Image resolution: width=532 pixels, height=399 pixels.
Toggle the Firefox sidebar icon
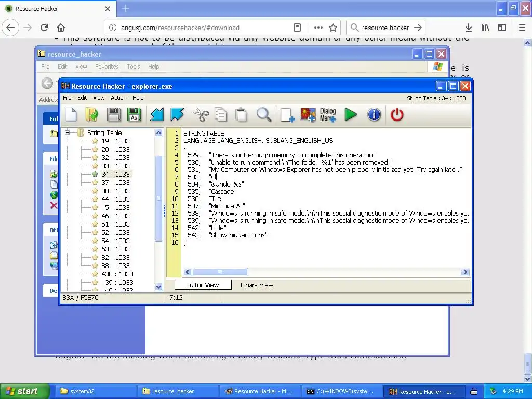coord(502,28)
